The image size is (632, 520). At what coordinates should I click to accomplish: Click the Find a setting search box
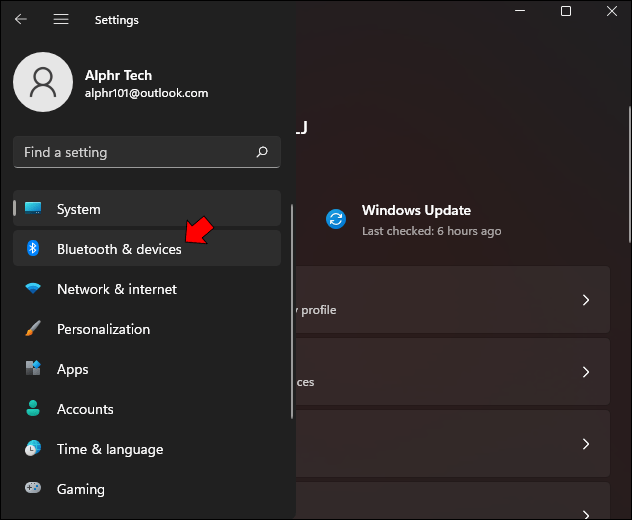click(x=147, y=152)
